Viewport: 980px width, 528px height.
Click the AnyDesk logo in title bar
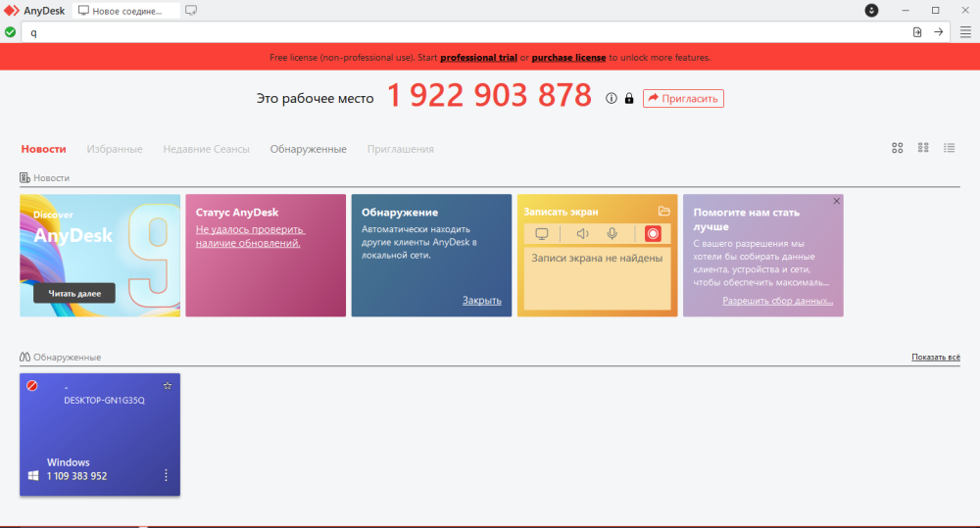[x=11, y=11]
